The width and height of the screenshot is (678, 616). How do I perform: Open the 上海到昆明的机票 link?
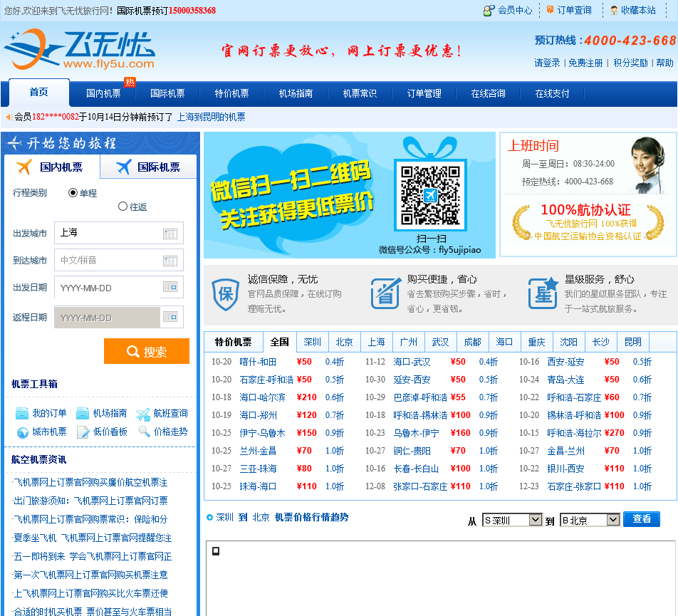211,117
